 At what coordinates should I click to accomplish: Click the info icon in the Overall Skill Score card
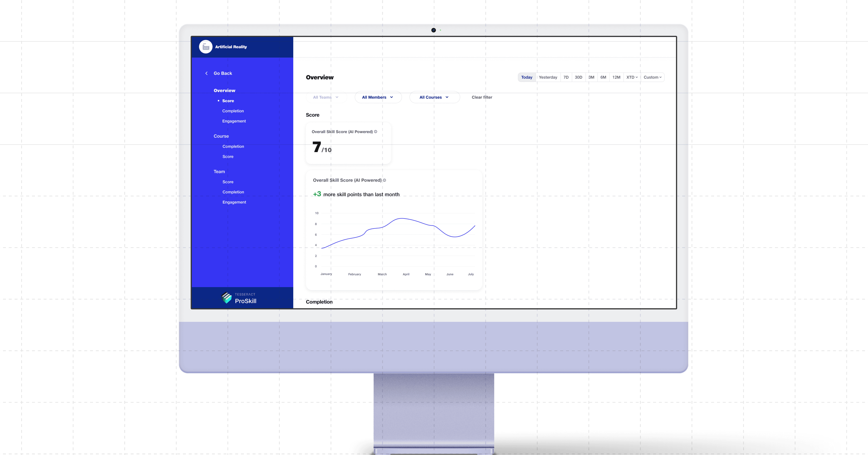[375, 132]
